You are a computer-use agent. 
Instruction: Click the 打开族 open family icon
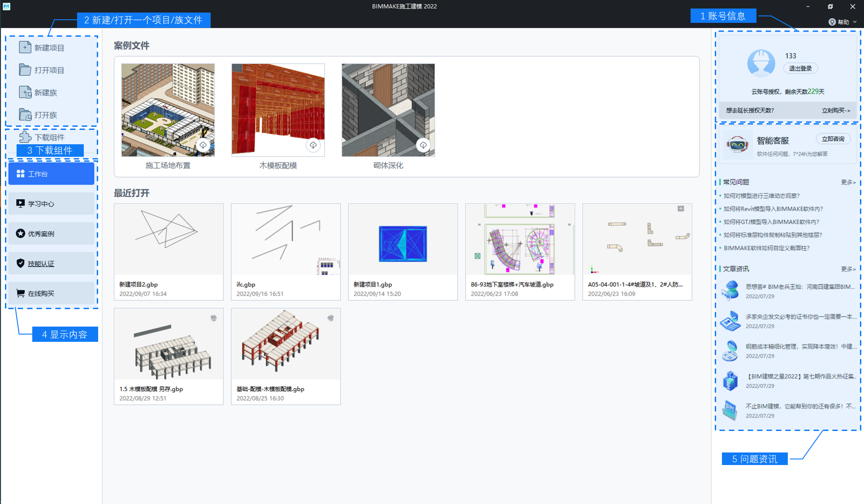pyautogui.click(x=25, y=115)
